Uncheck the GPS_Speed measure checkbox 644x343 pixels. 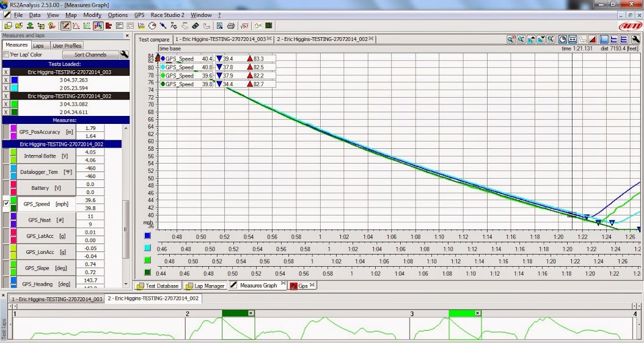(7, 204)
